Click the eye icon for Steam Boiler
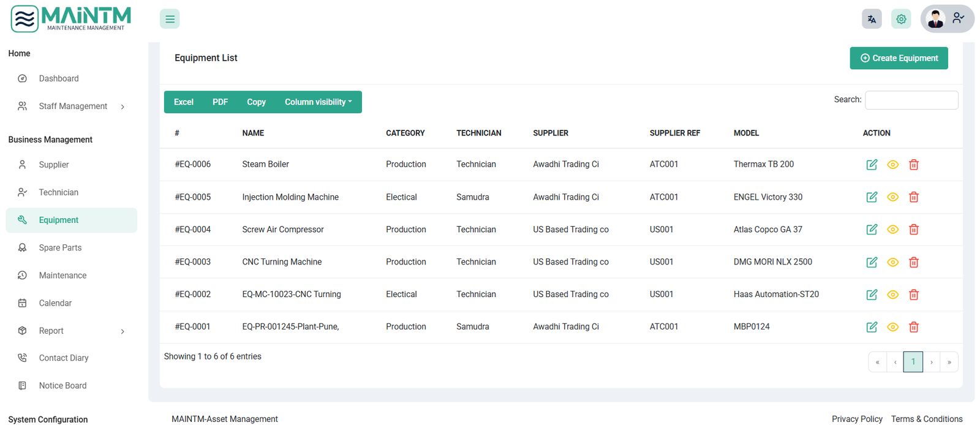Screen dimensions: 980x425 point(892,165)
